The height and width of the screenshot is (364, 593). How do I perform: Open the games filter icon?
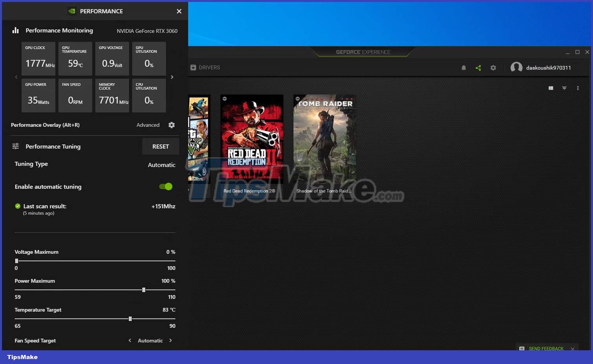click(x=564, y=88)
